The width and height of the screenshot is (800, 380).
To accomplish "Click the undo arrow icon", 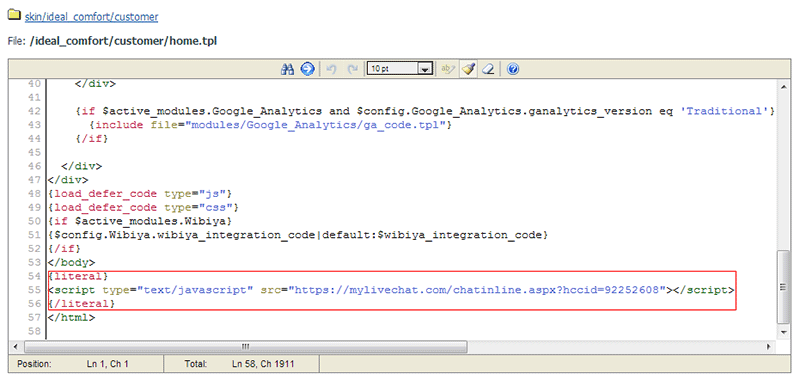I will tap(331, 69).
